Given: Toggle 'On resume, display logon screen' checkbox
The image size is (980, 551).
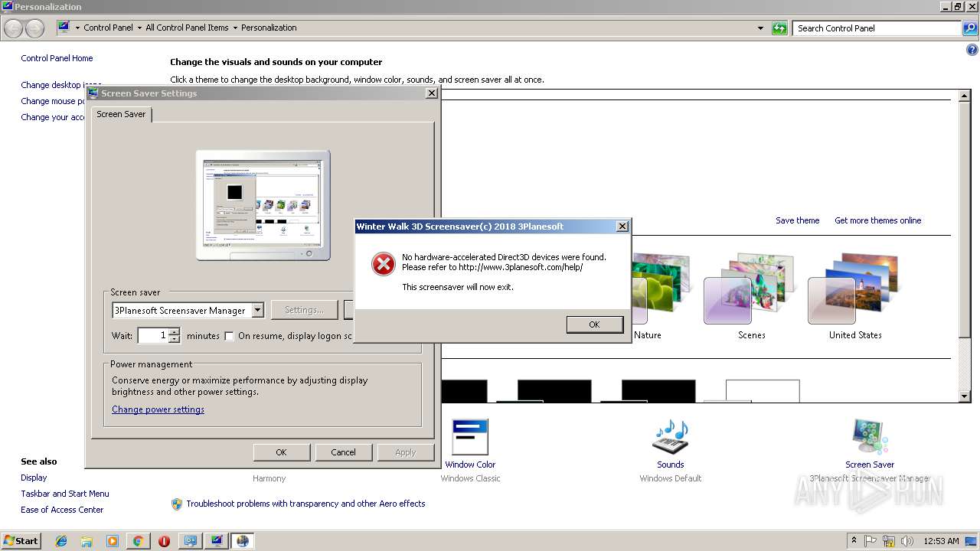Looking at the screenshot, I should [229, 336].
